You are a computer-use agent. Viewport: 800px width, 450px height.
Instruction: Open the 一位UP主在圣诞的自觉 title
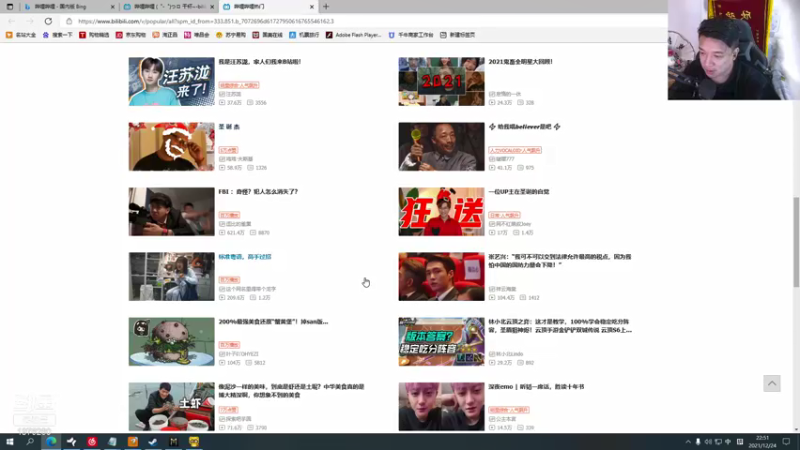click(x=519, y=192)
